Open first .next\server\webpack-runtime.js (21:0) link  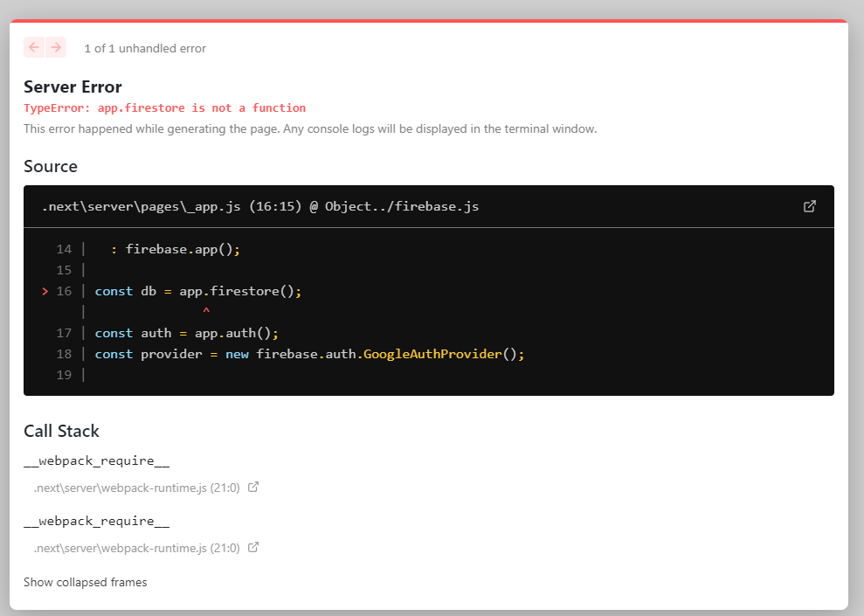click(x=136, y=488)
